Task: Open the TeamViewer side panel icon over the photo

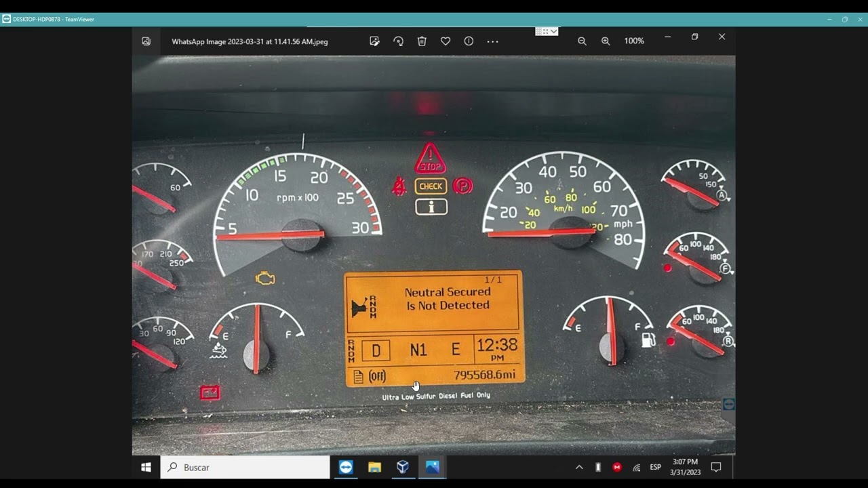Action: [x=728, y=404]
